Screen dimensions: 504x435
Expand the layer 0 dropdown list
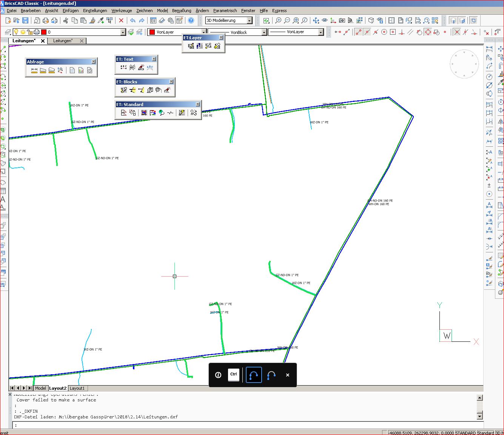click(123, 32)
